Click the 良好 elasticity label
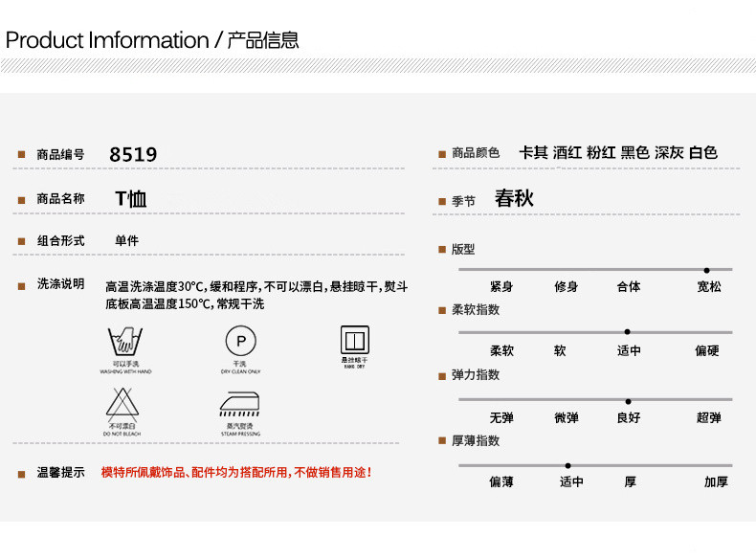The width and height of the screenshot is (756, 559). (x=629, y=417)
